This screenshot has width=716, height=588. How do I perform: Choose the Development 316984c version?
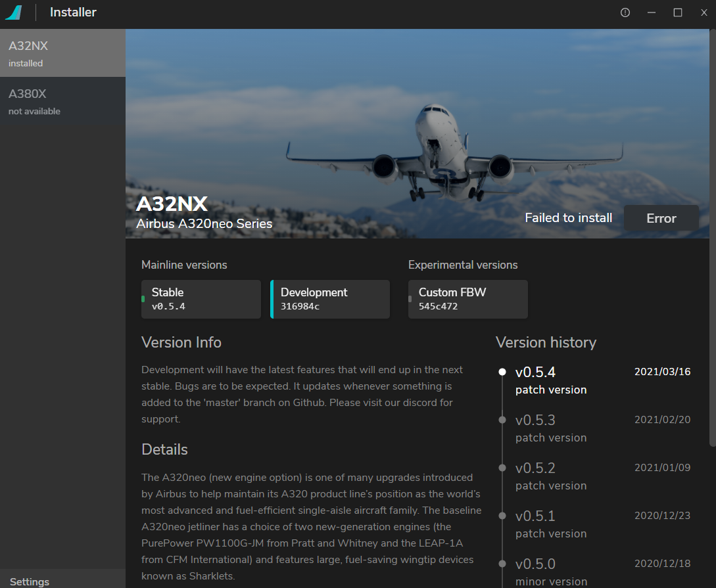(x=330, y=299)
